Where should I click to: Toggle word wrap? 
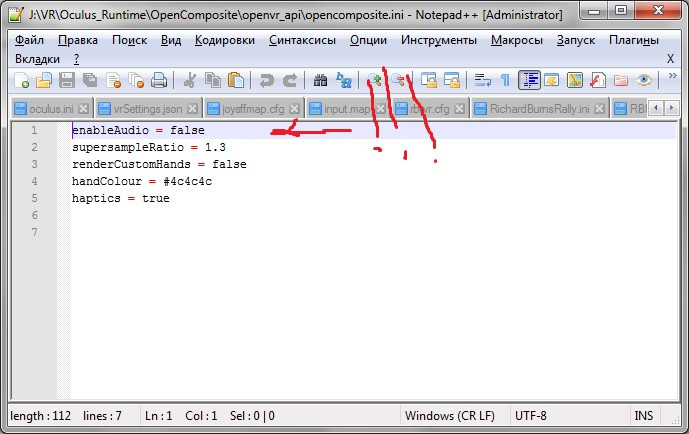pos(482,80)
